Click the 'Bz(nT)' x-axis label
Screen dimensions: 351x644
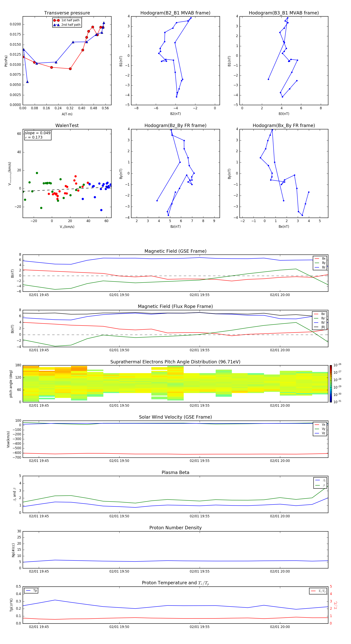(175, 227)
